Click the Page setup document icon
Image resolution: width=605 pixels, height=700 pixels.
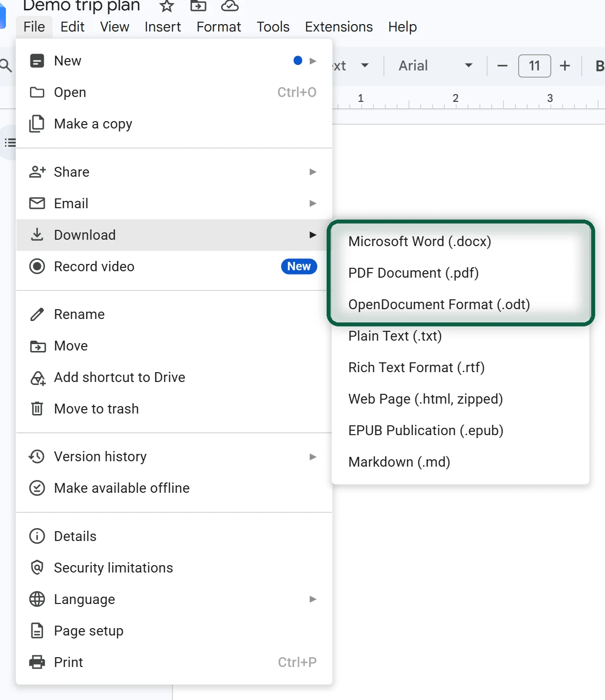[x=37, y=631]
